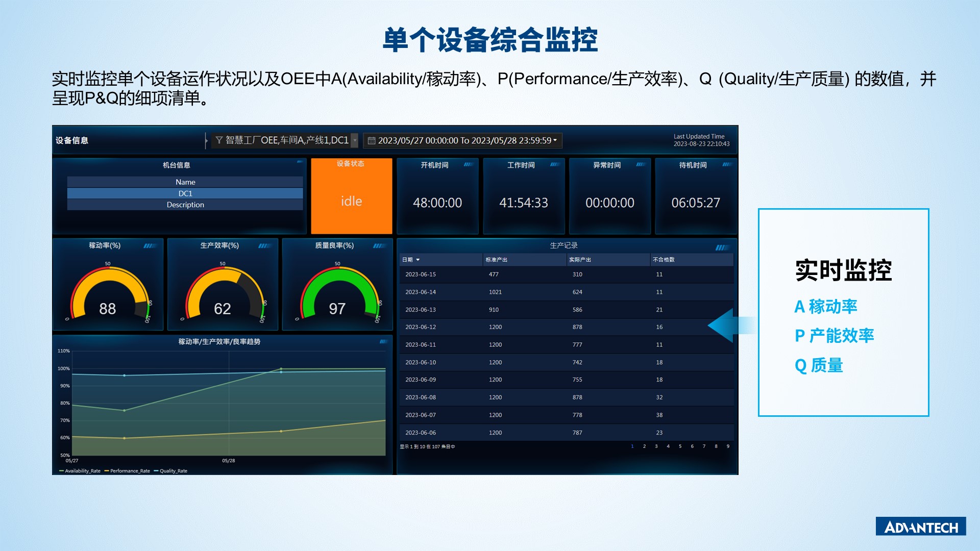Go to page 2 of production records
This screenshot has height=551, width=980.
click(x=644, y=446)
